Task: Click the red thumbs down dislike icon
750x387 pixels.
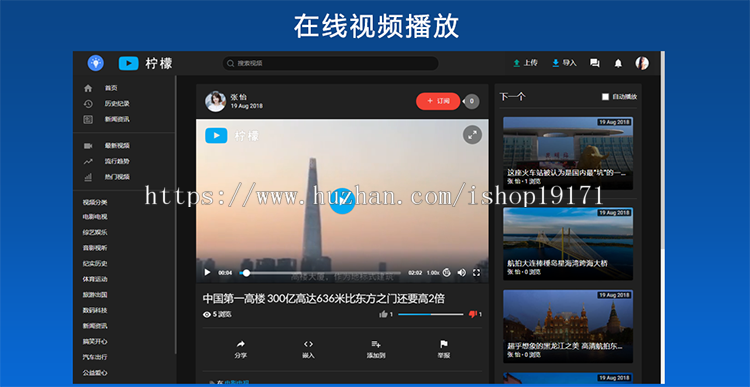Action: [473, 314]
